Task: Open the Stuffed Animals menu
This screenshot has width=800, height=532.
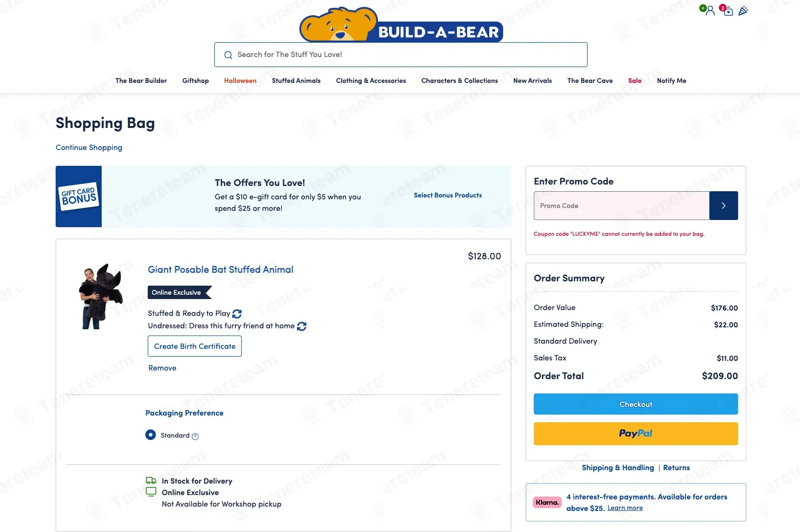Action: pos(296,81)
